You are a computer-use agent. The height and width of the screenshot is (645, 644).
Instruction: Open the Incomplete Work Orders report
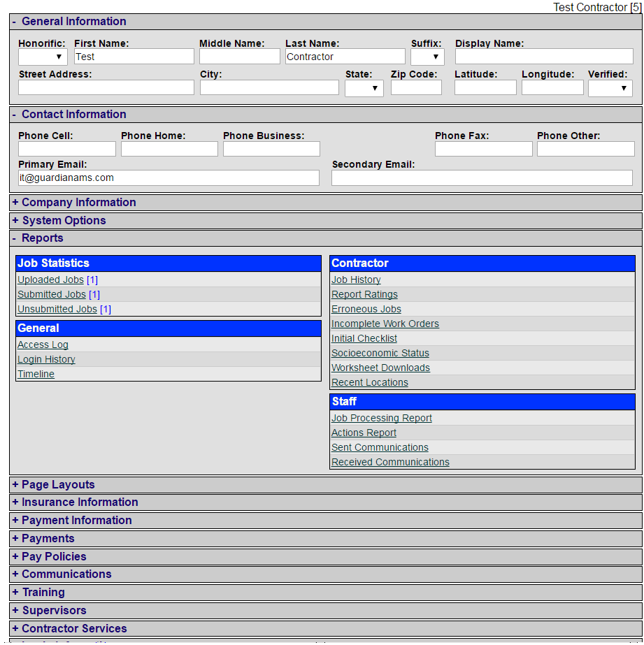385,324
